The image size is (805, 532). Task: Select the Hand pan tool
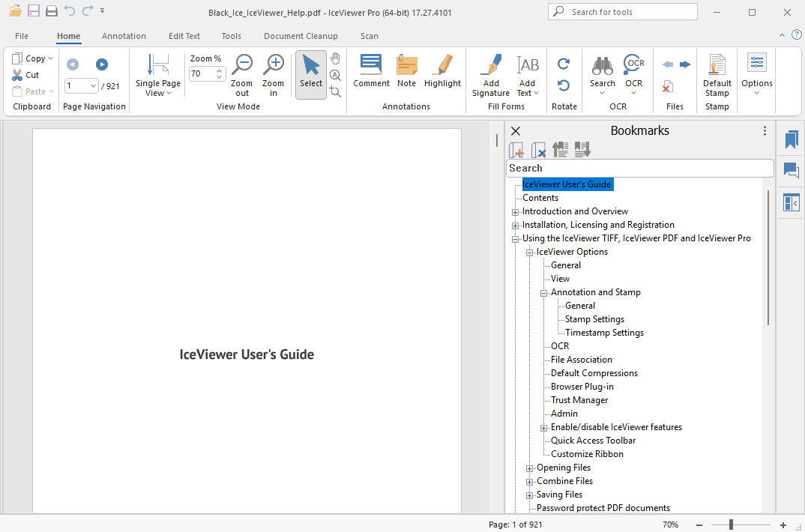tap(335, 58)
